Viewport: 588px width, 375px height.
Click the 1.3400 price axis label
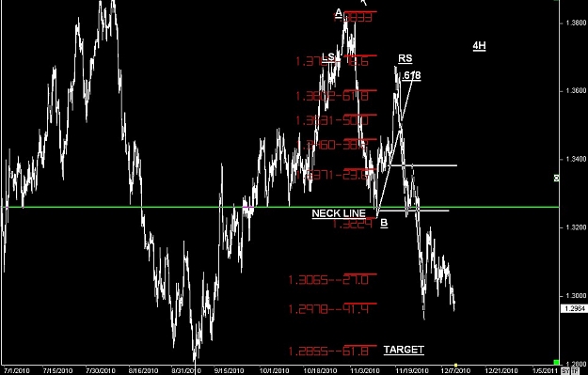click(576, 159)
